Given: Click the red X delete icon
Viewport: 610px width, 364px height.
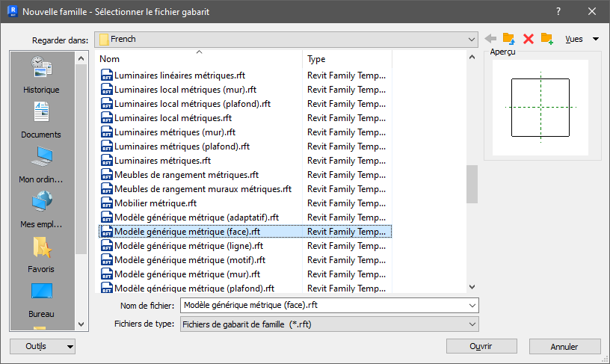Looking at the screenshot, I should 529,39.
